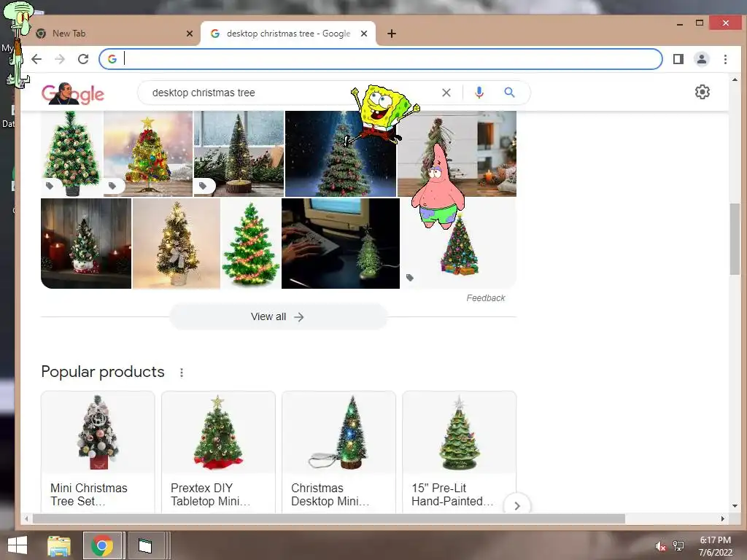Open taskbar clock showing 6:17 PM

[715, 546]
